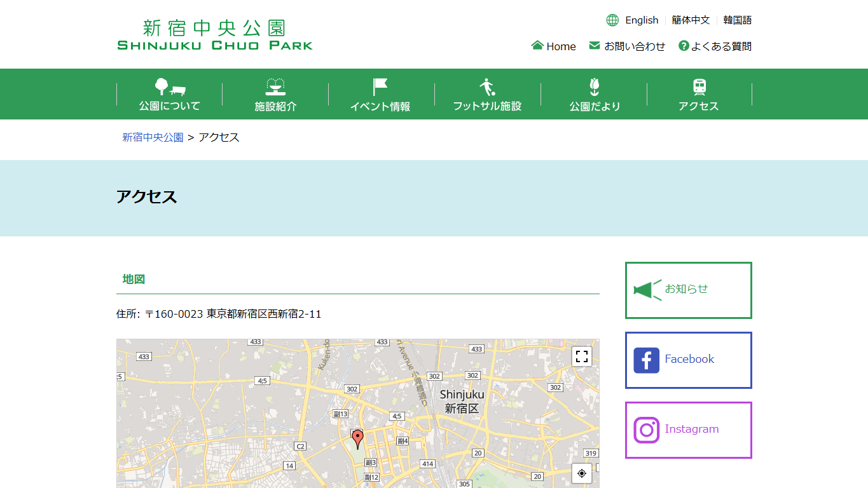The height and width of the screenshot is (488, 868).
Task: Open Facebook sidebar link text
Action: [689, 359]
